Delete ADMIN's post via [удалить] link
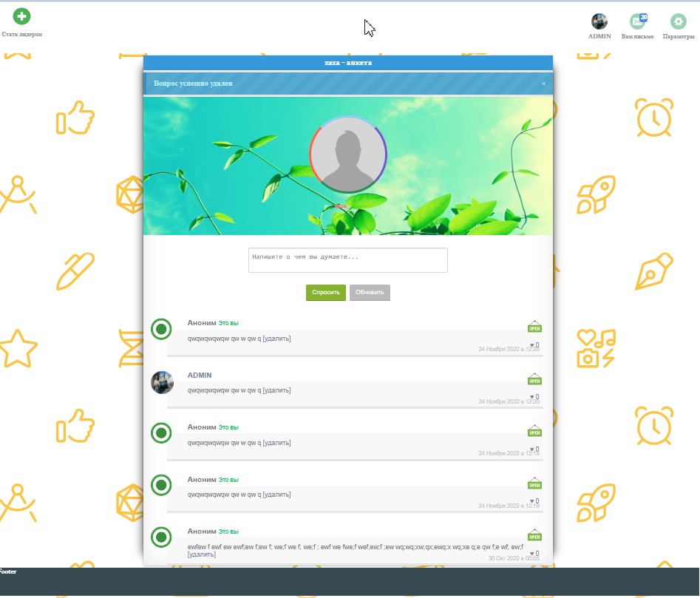This screenshot has height=598, width=700. click(276, 390)
